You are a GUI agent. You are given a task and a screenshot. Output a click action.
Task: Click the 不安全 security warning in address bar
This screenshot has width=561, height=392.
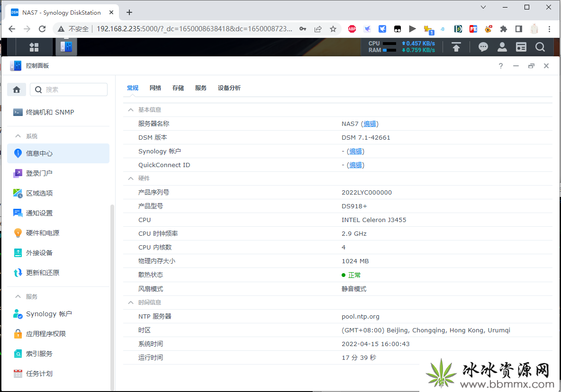(73, 29)
